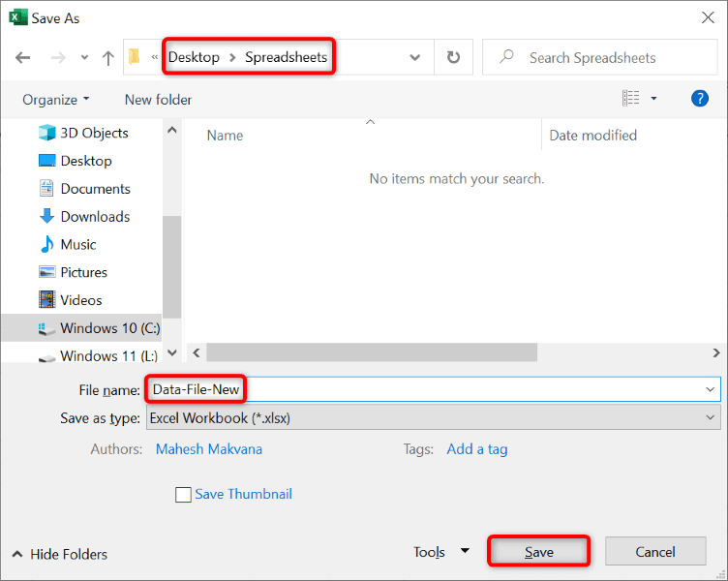Screen dimensions: 728x581
Task: Open the Organize menu
Action: tap(55, 100)
